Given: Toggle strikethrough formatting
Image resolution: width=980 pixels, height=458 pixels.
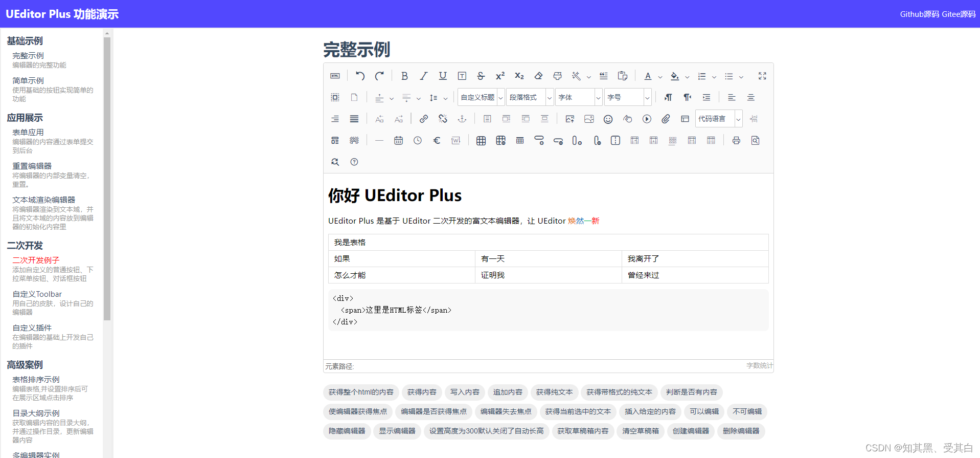Looking at the screenshot, I should [x=481, y=76].
